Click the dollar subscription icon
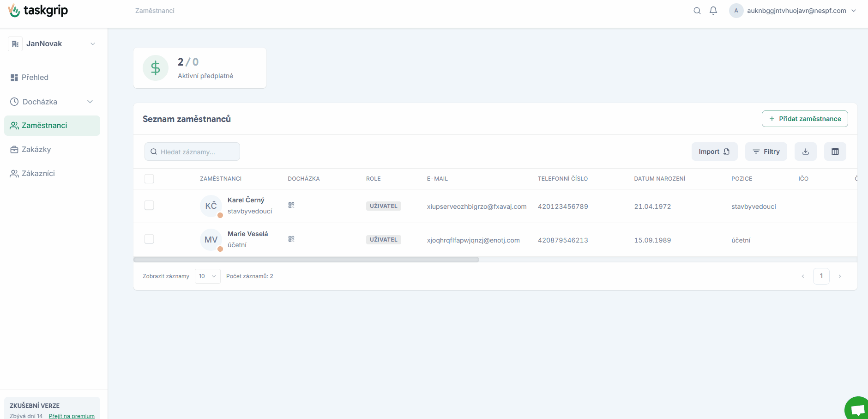Viewport: 868px width, 419px height. pyautogui.click(x=156, y=68)
